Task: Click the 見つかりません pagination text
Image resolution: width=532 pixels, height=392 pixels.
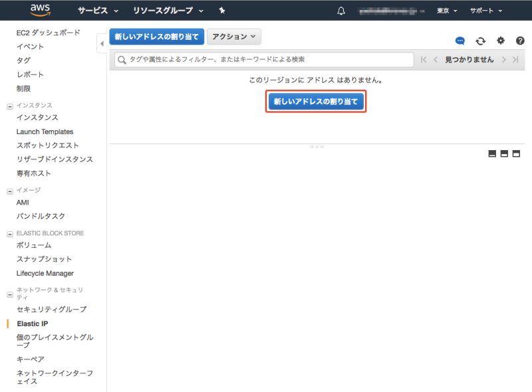Action: point(469,60)
